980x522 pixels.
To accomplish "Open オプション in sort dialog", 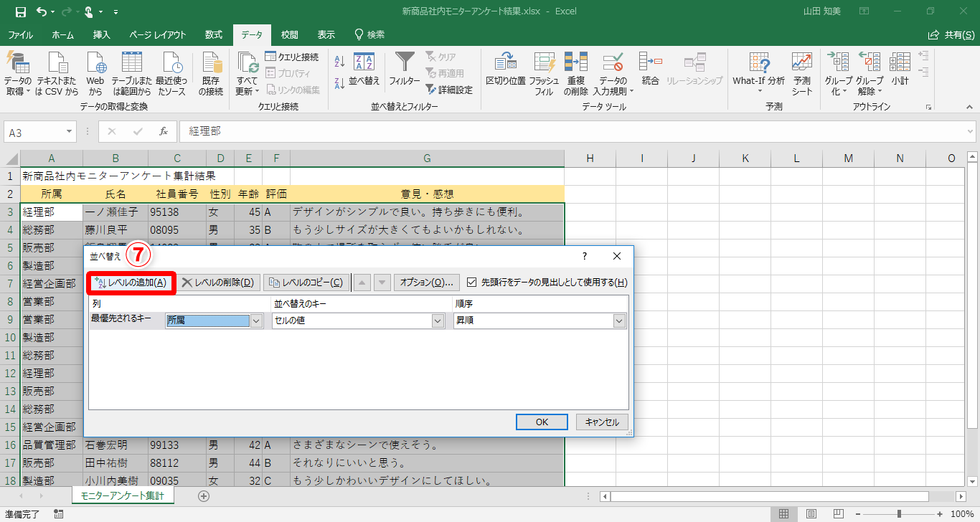I will (426, 283).
